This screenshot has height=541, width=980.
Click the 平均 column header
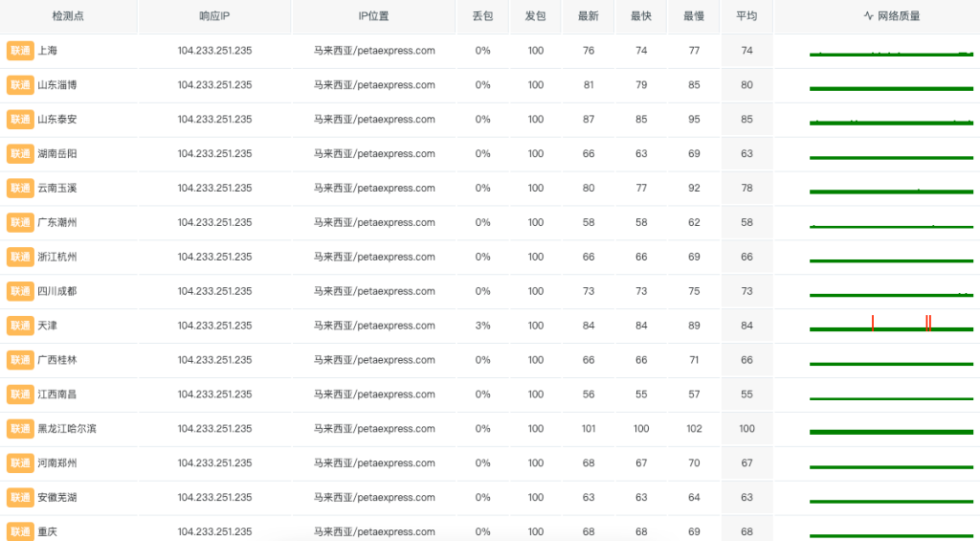[746, 16]
